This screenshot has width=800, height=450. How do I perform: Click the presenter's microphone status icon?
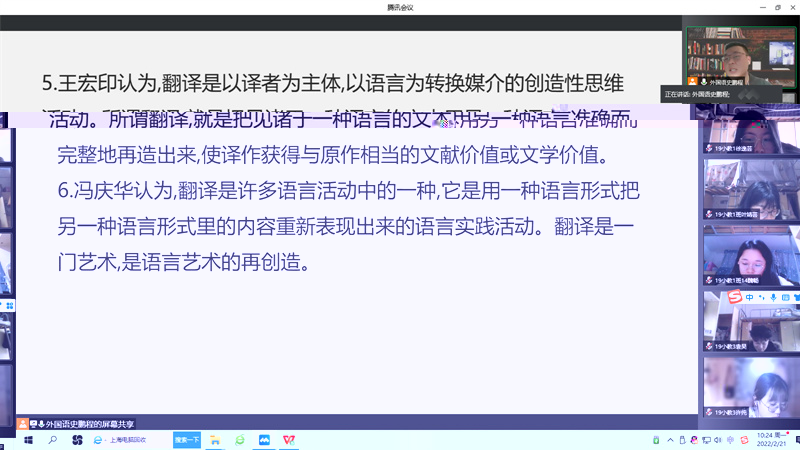point(704,80)
